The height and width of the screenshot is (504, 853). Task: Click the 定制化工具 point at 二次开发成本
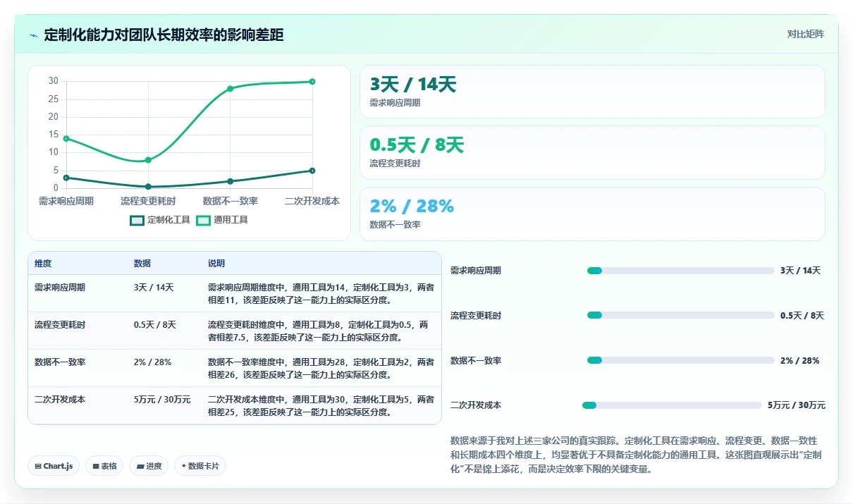point(312,171)
